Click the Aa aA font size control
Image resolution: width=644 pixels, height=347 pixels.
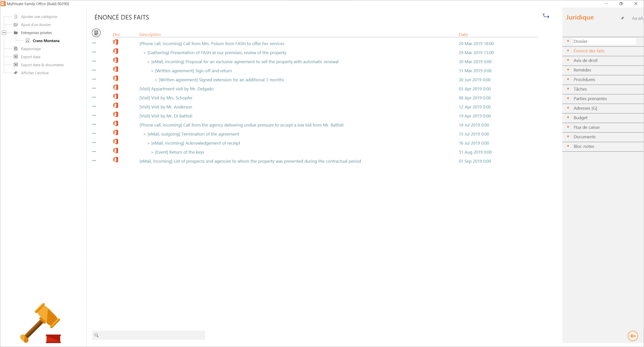coord(637,18)
